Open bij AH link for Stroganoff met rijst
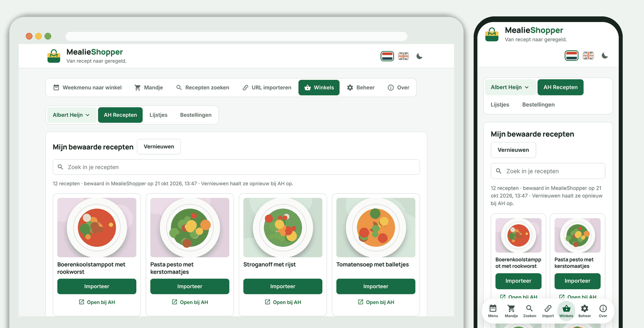The height and width of the screenshot is (328, 644). pyautogui.click(x=283, y=302)
